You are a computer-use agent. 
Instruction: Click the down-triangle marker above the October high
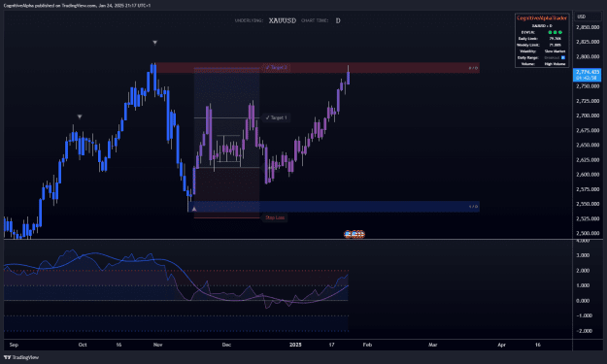pyautogui.click(x=80, y=116)
